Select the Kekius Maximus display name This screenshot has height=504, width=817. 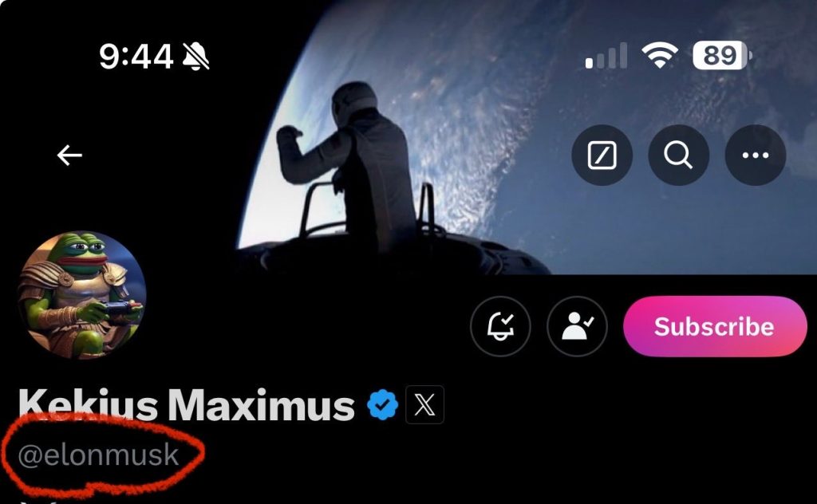coord(186,404)
